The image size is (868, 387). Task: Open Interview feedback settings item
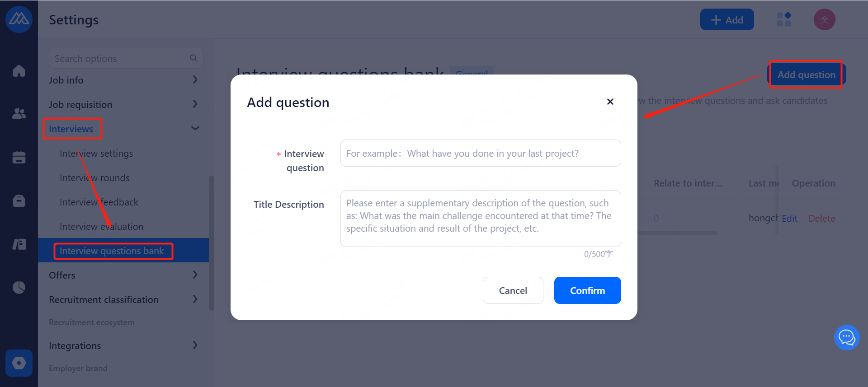[x=99, y=202]
